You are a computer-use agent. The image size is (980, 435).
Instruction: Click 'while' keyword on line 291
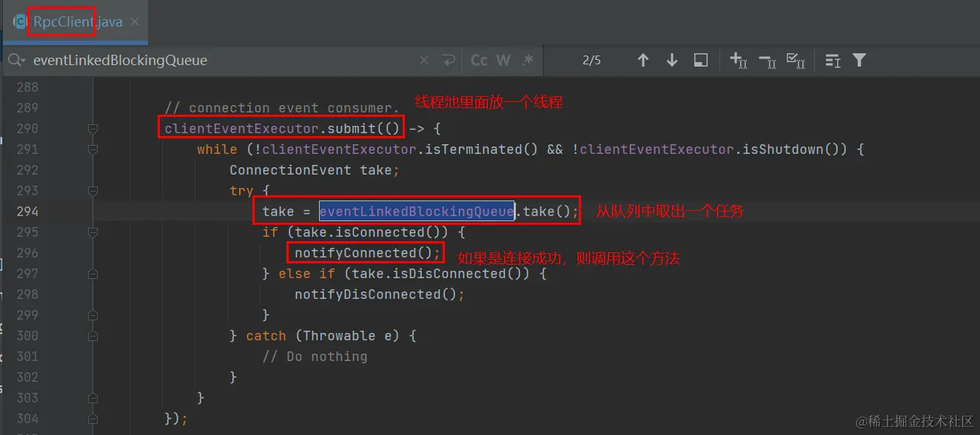(x=217, y=149)
